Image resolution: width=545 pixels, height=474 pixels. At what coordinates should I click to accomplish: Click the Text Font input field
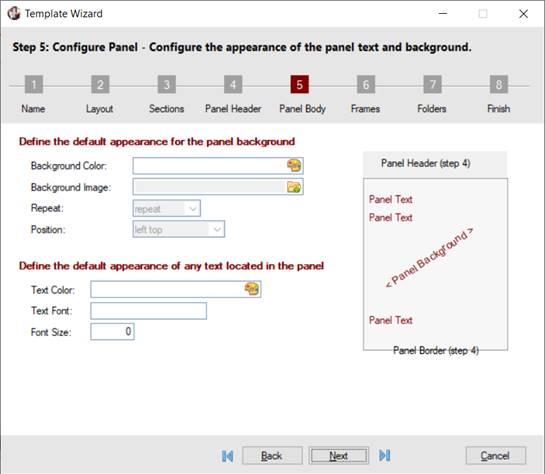tap(148, 311)
